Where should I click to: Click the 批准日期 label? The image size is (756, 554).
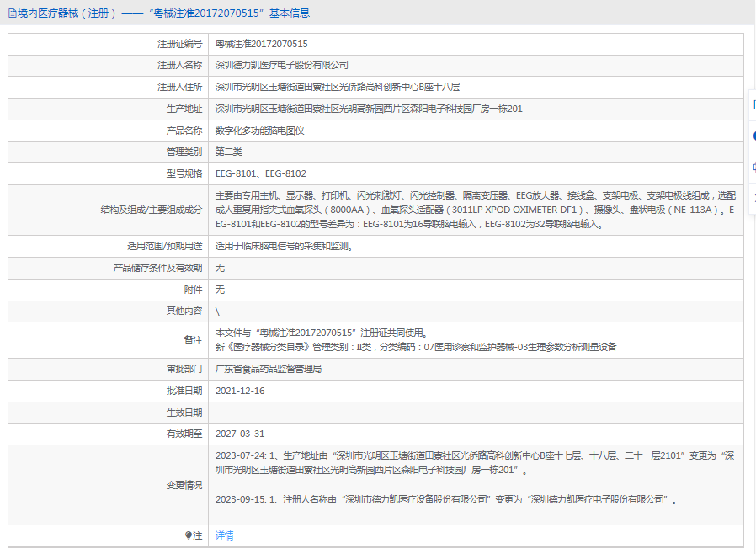tap(184, 391)
